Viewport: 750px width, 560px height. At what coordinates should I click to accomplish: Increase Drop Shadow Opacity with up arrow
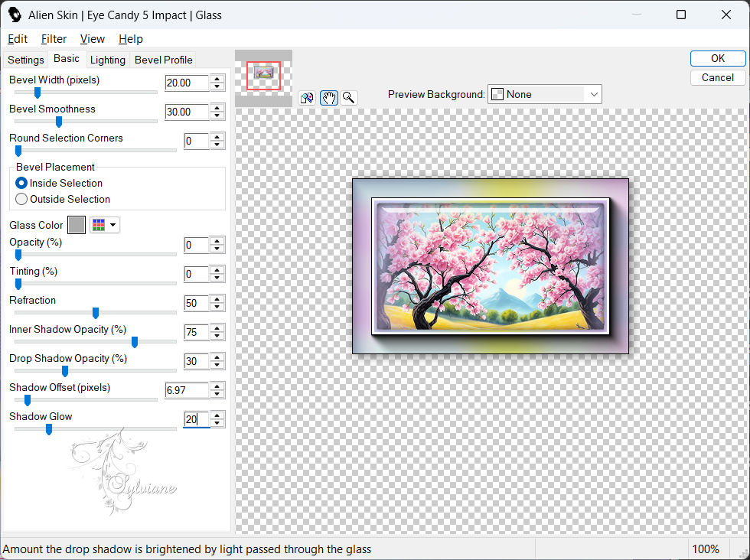click(x=217, y=357)
